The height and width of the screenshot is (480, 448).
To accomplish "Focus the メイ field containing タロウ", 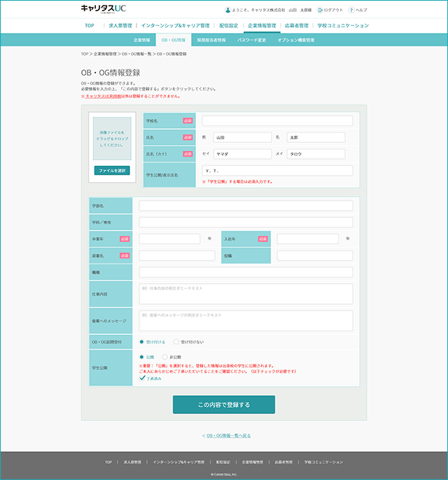I will pyautogui.click(x=316, y=154).
